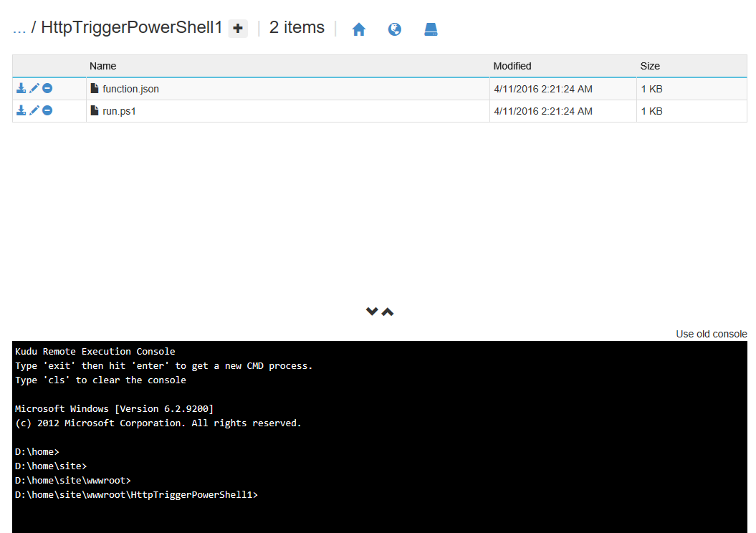Download the run.ps1 file
756x533 pixels.
point(21,110)
